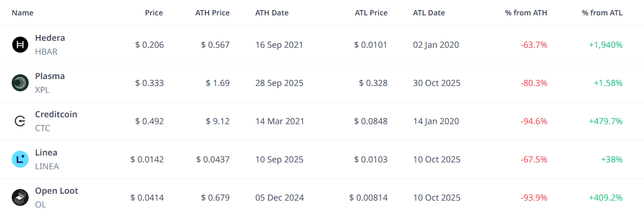Sort by ATH Date column header

(272, 13)
